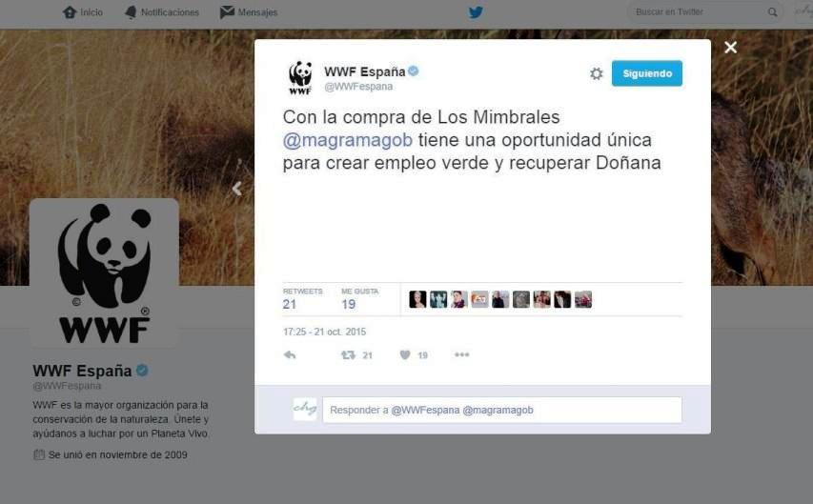Like the tweet with the heart icon
Viewport: 813px width, 504px height.
tap(405, 355)
